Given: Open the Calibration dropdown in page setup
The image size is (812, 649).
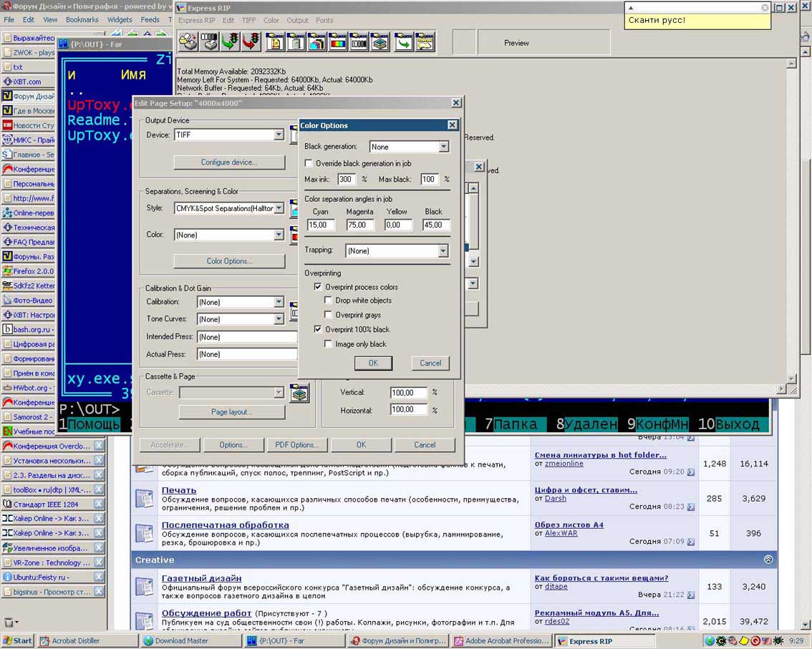Looking at the screenshot, I should 279,302.
